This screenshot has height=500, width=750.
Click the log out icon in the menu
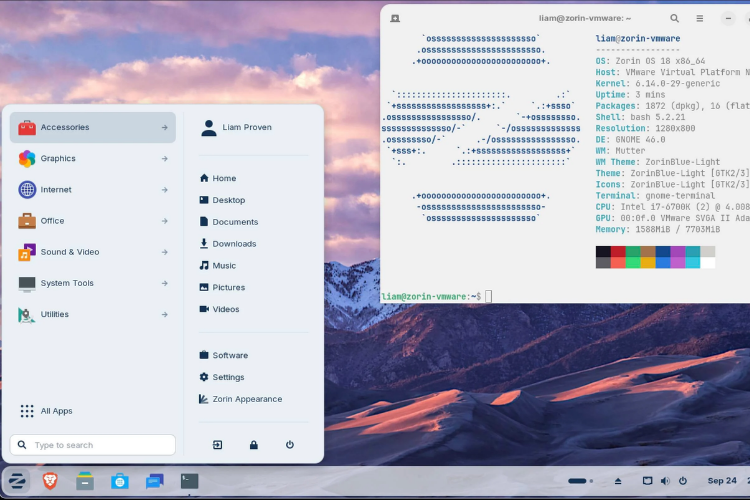click(218, 445)
